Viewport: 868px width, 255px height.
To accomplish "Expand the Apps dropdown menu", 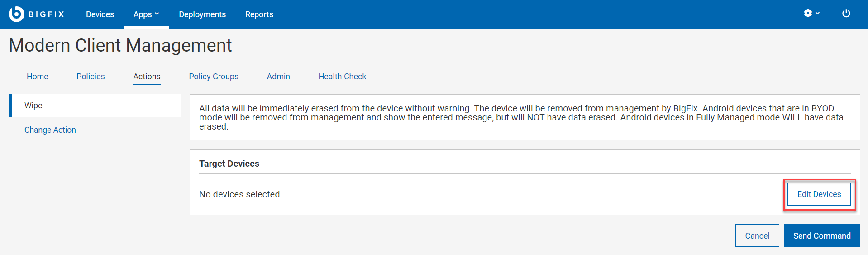I will 146,14.
